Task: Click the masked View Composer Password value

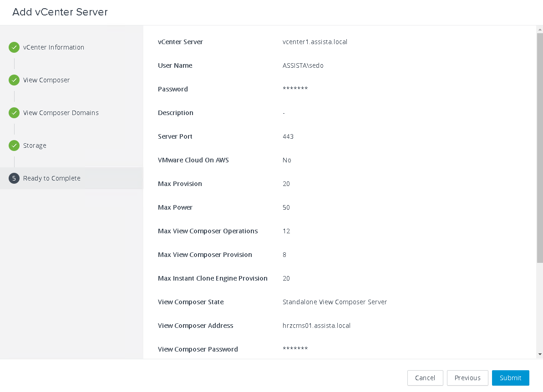Action: 295,349
